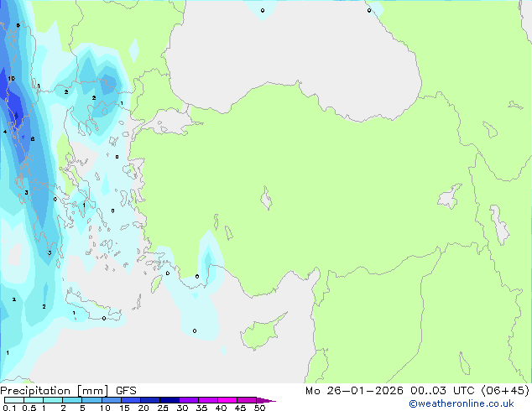Click the 'Mo 26-01-2026' date text
Viewport: 532px width, 411px height.
(x=354, y=391)
